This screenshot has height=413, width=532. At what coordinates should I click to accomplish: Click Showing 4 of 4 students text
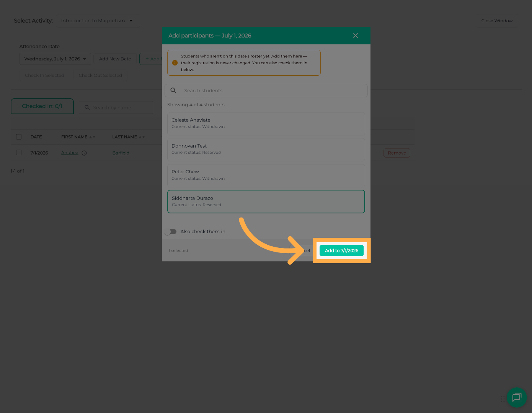196,105
